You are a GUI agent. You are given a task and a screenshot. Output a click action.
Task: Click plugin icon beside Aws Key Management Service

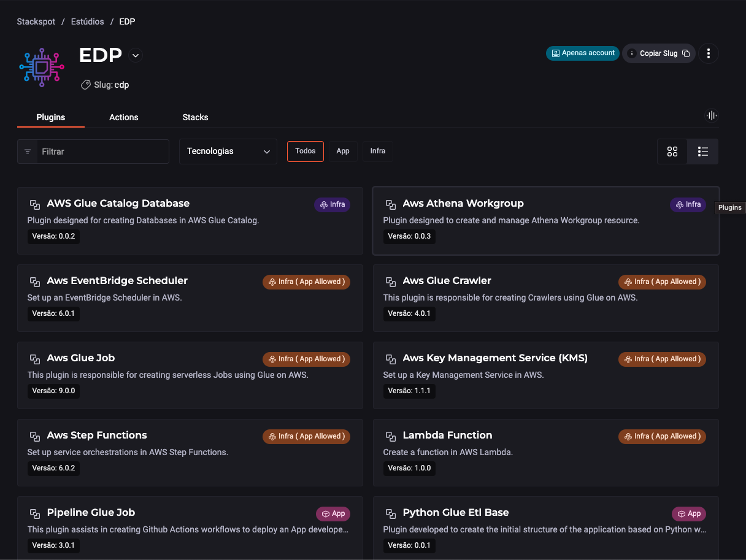[391, 359]
